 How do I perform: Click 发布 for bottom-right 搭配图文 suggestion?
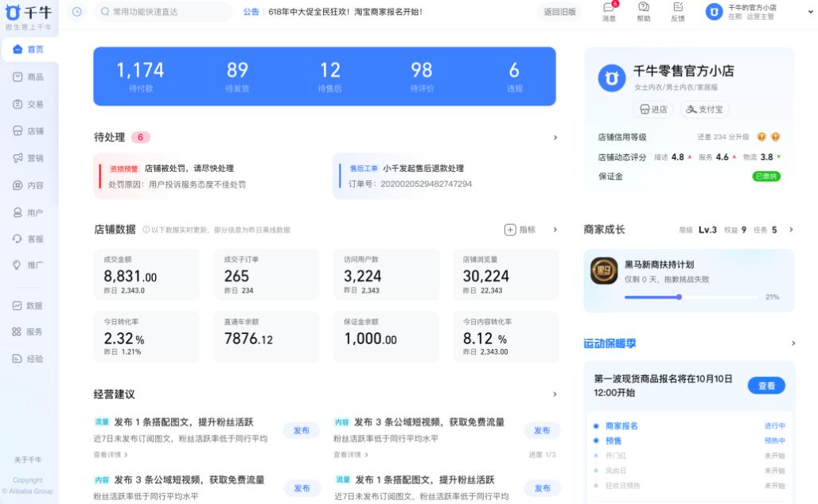(x=543, y=488)
